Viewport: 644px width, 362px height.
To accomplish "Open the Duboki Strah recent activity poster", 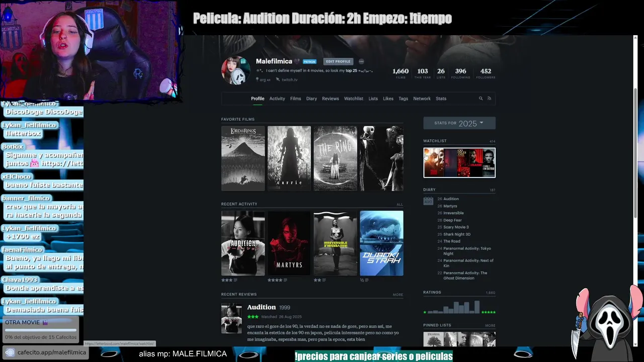I will click(x=381, y=243).
